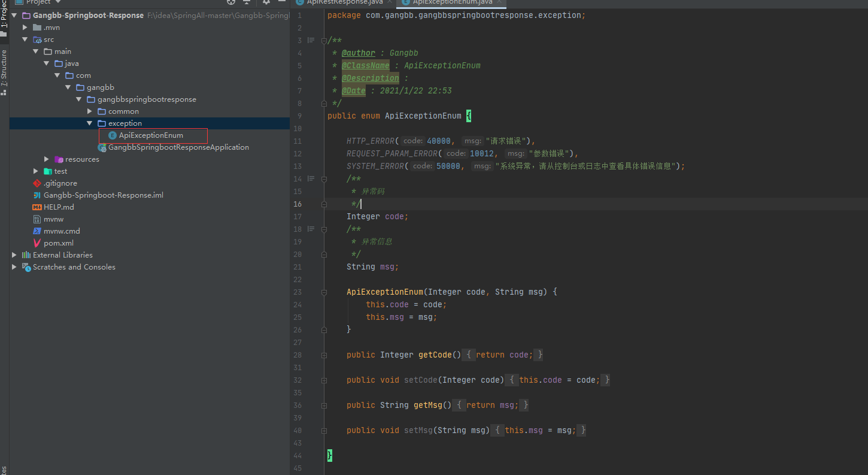Click the locate/select opened file icon
The width and height of the screenshot is (868, 475).
[x=231, y=2]
